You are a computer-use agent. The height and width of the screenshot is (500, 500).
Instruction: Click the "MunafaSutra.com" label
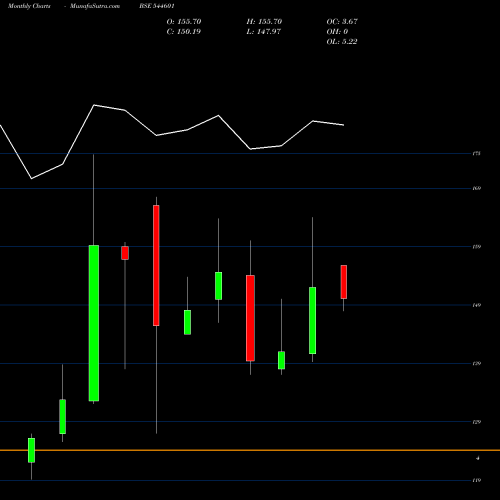click(x=95, y=6)
